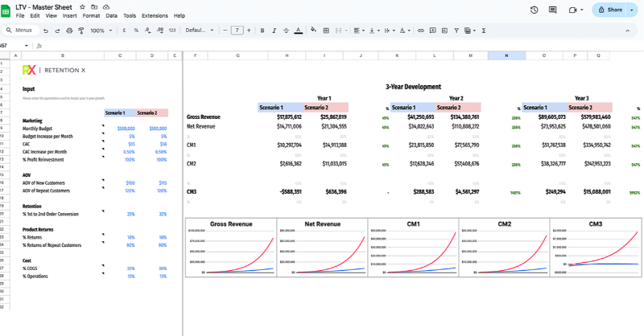This screenshot has width=644, height=336.
Task: Open text wrapping dropdown
Action: 390,31
